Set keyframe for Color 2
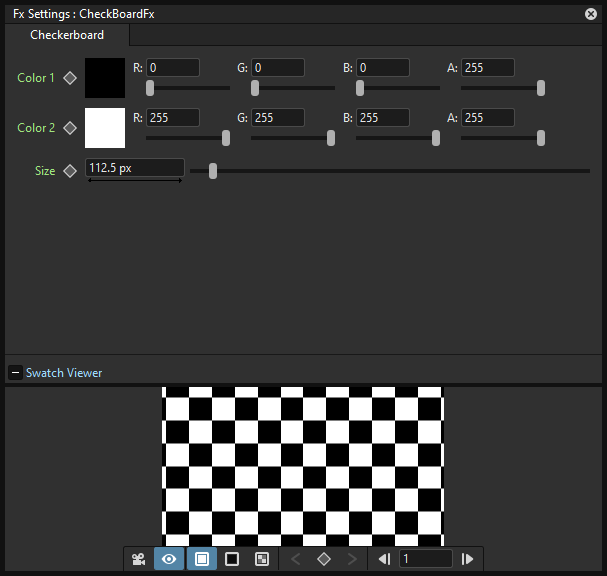This screenshot has height=576, width=607. (70, 128)
